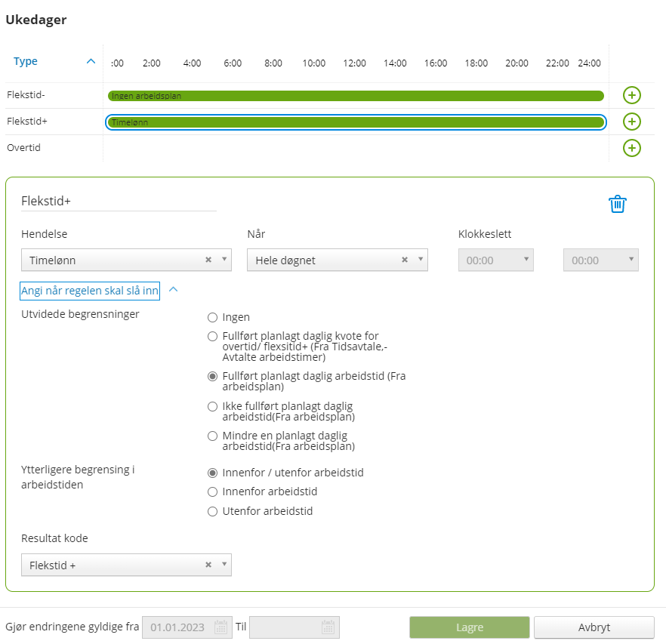Image resolution: width=666 pixels, height=644 pixels.
Task: Clear the Hele døgnet selection
Action: pos(404,260)
